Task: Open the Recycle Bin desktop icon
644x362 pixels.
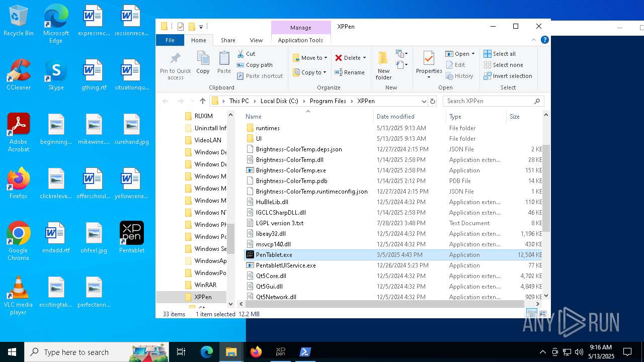Action: [19, 21]
